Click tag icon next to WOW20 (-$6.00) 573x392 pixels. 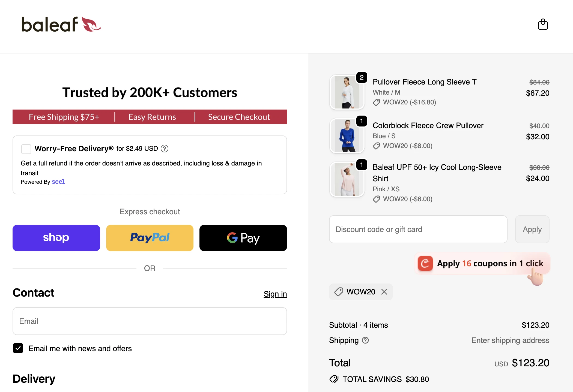377,199
